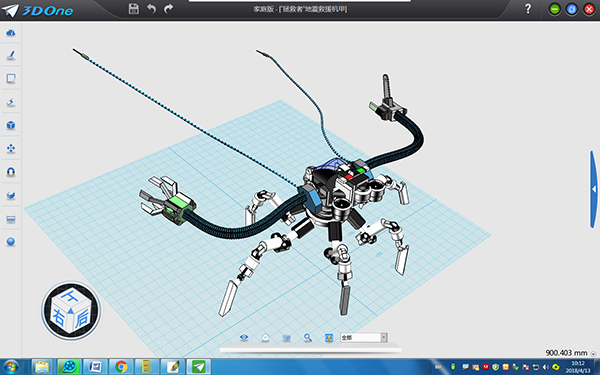
Task: Redo the last undone action
Action: pyautogui.click(x=168, y=8)
